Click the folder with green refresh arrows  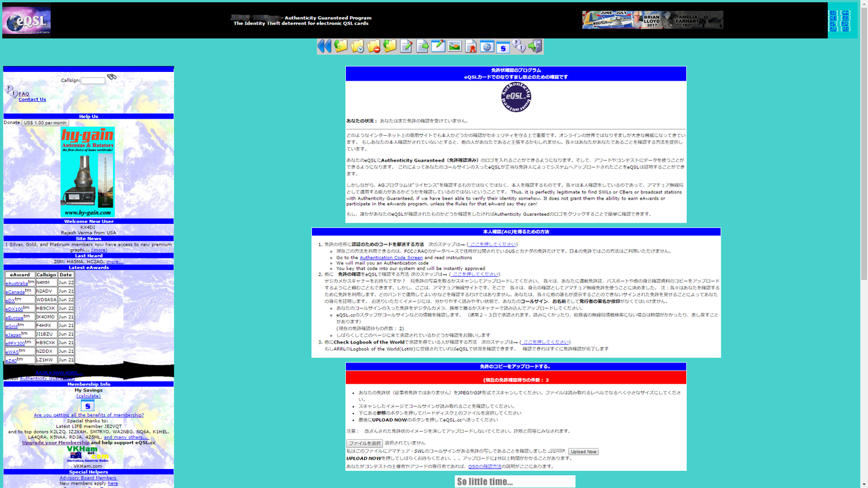[389, 46]
